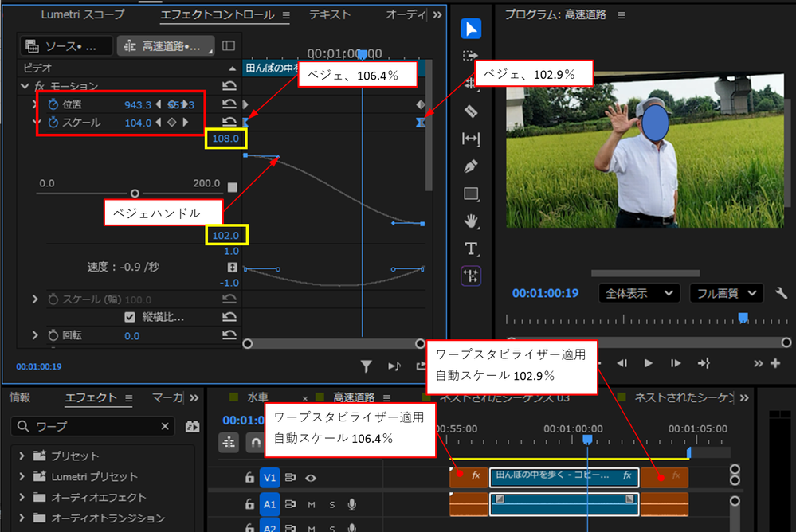
Task: Clear the effects search field
Action: (165, 426)
